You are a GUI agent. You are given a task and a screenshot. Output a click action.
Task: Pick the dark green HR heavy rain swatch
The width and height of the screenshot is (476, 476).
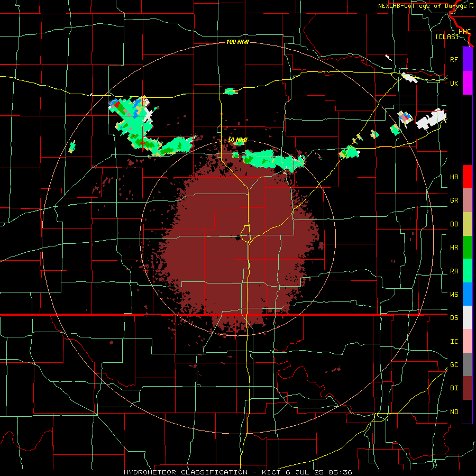click(x=467, y=248)
